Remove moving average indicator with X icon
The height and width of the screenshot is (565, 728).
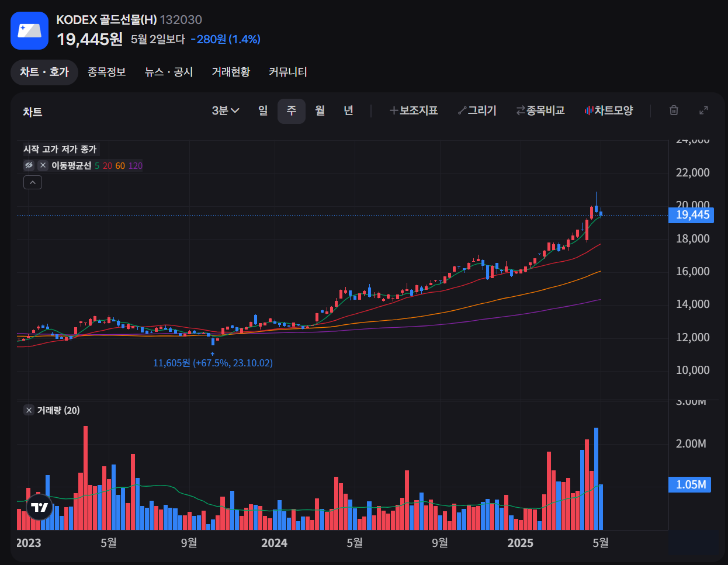pyautogui.click(x=43, y=165)
